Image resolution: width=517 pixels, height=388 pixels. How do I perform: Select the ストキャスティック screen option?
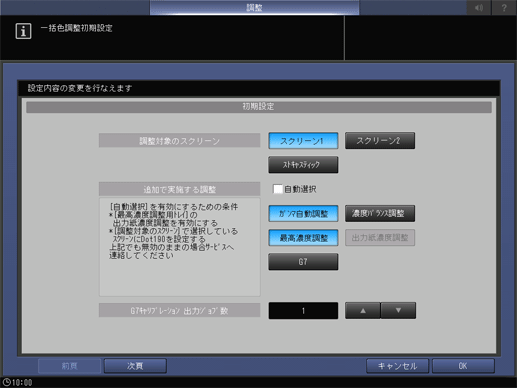[x=303, y=165]
